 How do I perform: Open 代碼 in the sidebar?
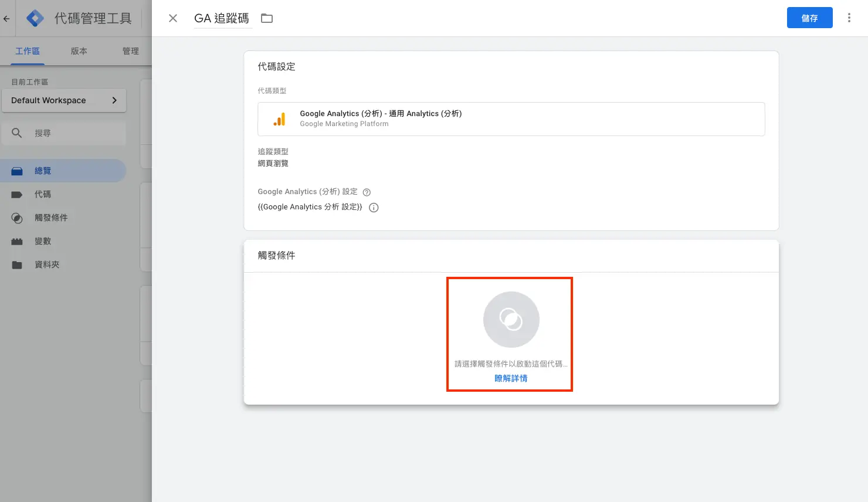click(x=63, y=194)
